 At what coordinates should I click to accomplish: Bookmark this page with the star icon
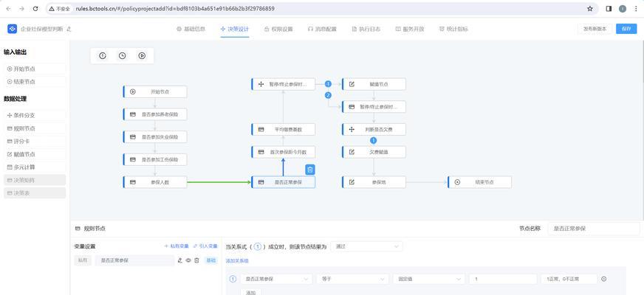tap(590, 9)
